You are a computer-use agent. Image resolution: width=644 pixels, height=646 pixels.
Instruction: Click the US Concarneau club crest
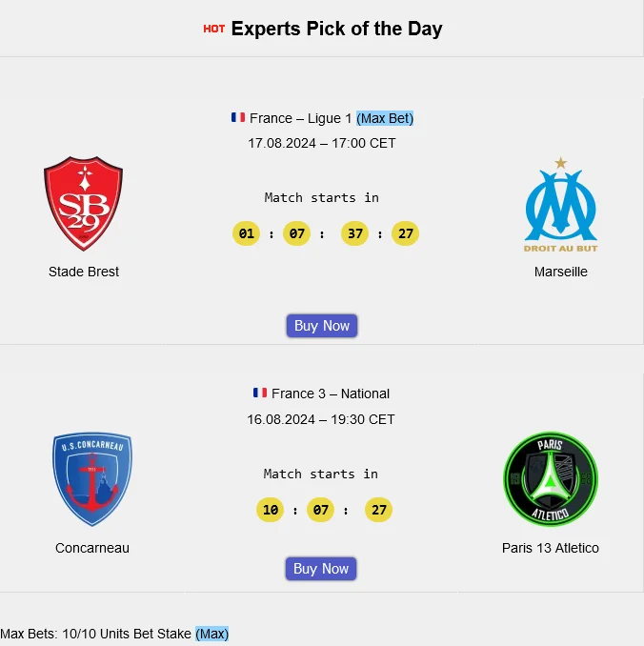(91, 479)
